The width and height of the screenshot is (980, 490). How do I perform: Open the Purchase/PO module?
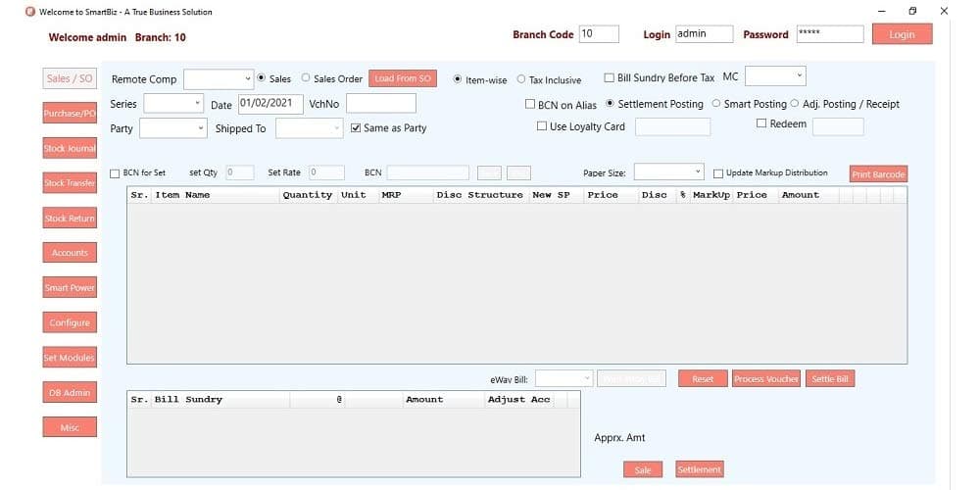point(70,113)
